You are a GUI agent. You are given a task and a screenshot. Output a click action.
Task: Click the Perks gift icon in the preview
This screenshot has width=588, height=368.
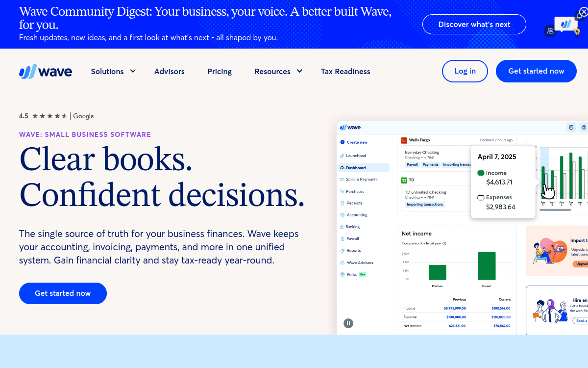pyautogui.click(x=342, y=274)
